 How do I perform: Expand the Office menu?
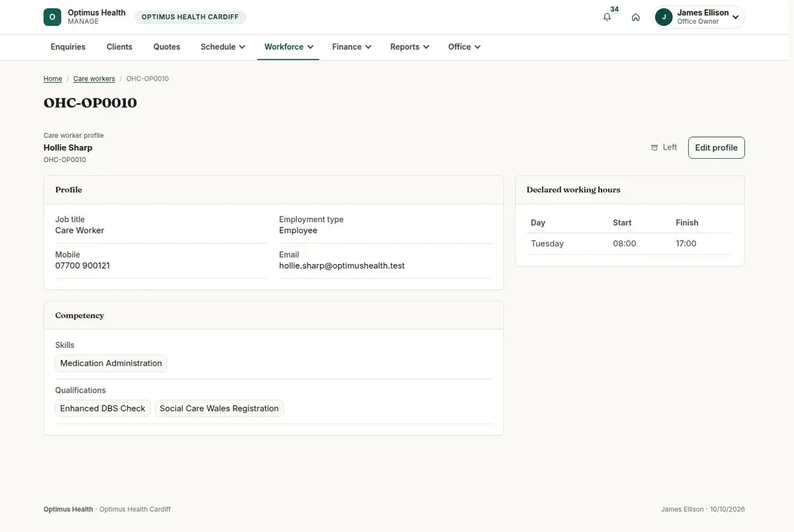464,47
